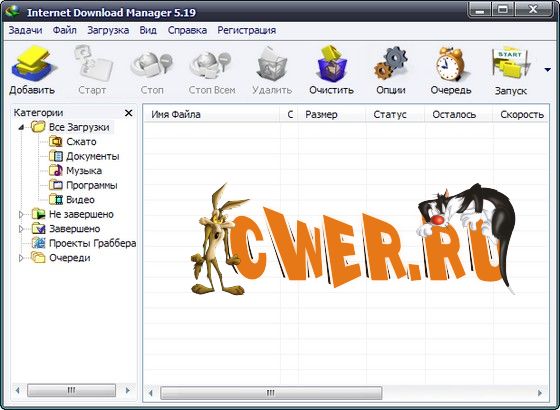Collapse the Все Загрузки tree node
The height and width of the screenshot is (410, 560).
coord(21,127)
